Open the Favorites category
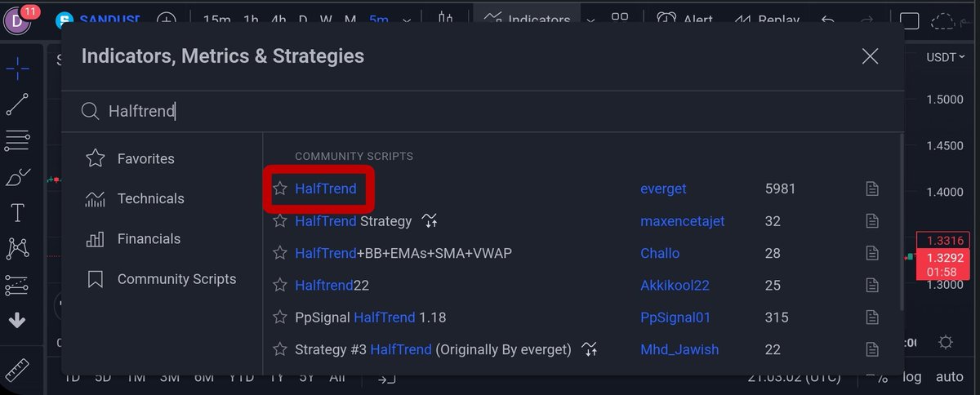 (x=162, y=158)
